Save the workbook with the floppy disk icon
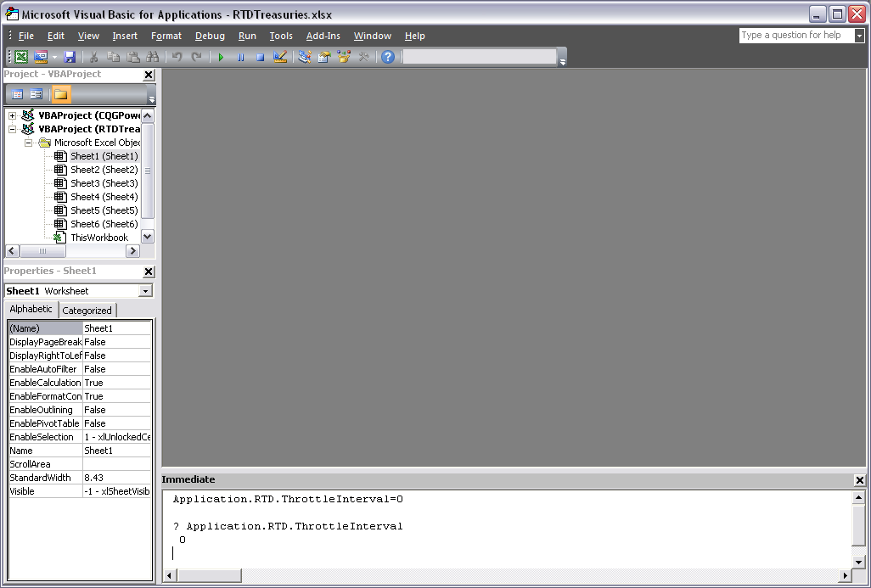 [70, 57]
